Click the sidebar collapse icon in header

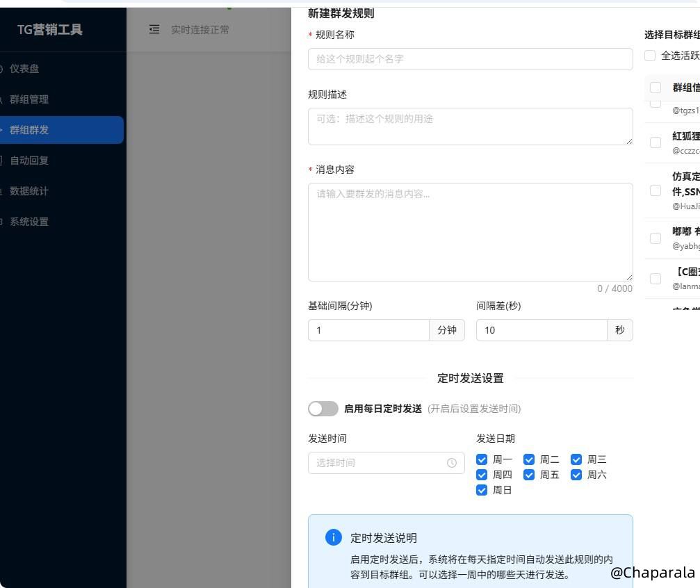pyautogui.click(x=154, y=29)
